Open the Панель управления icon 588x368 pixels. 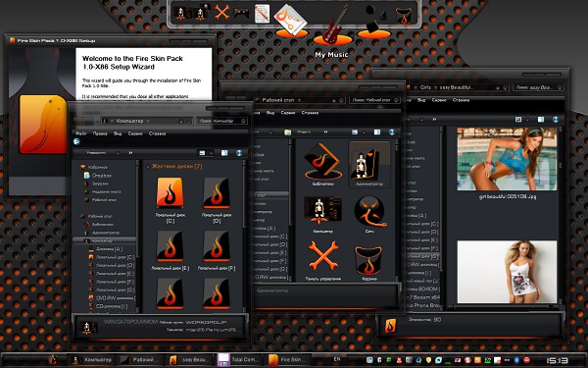click(x=322, y=256)
